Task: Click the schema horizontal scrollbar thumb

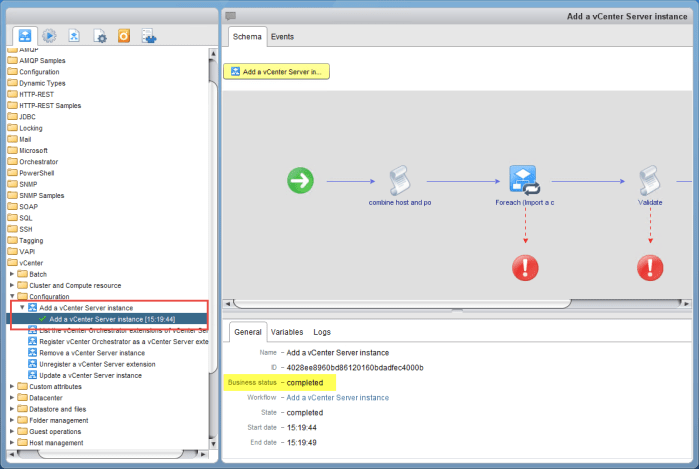Action: tap(402, 304)
